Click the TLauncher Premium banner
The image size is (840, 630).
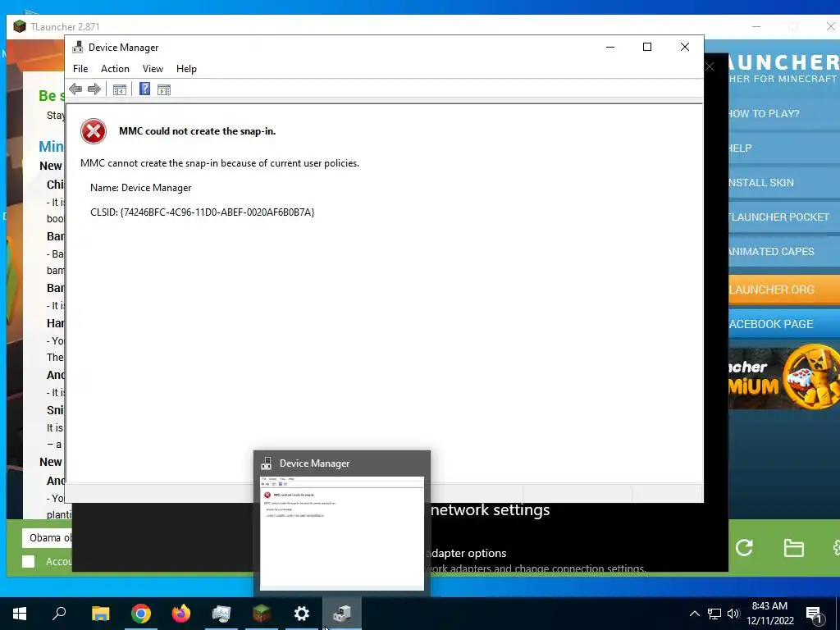coord(784,377)
